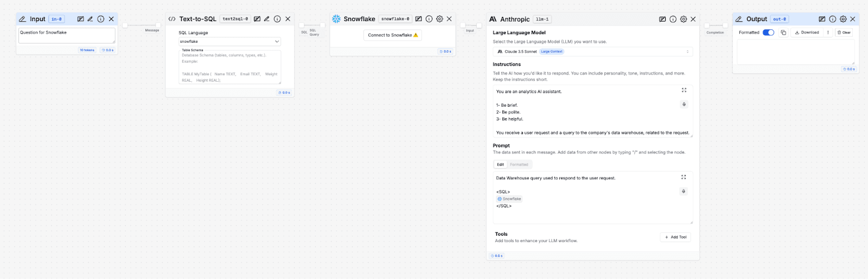
Task: Show info for the Input node
Action: point(101,19)
